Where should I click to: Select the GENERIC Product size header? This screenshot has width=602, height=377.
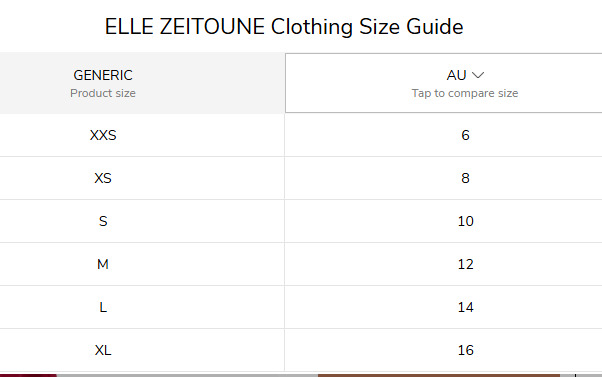pyautogui.click(x=103, y=83)
